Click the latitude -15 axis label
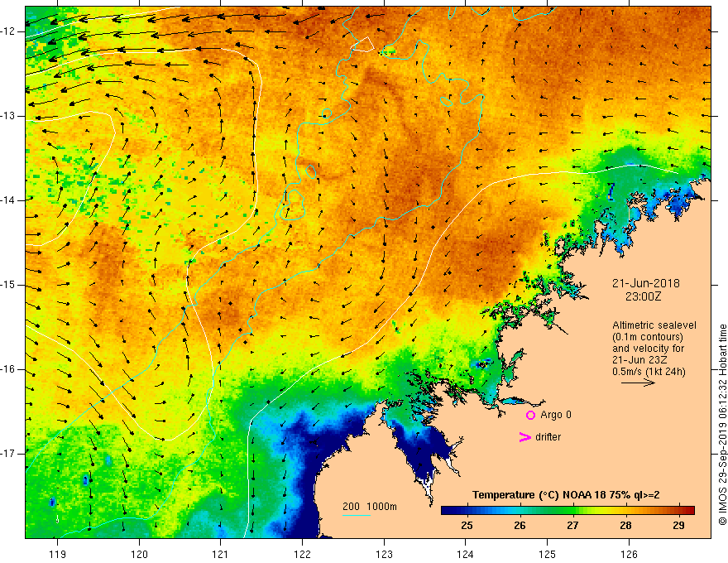This screenshot has width=728, height=563. click(x=9, y=285)
